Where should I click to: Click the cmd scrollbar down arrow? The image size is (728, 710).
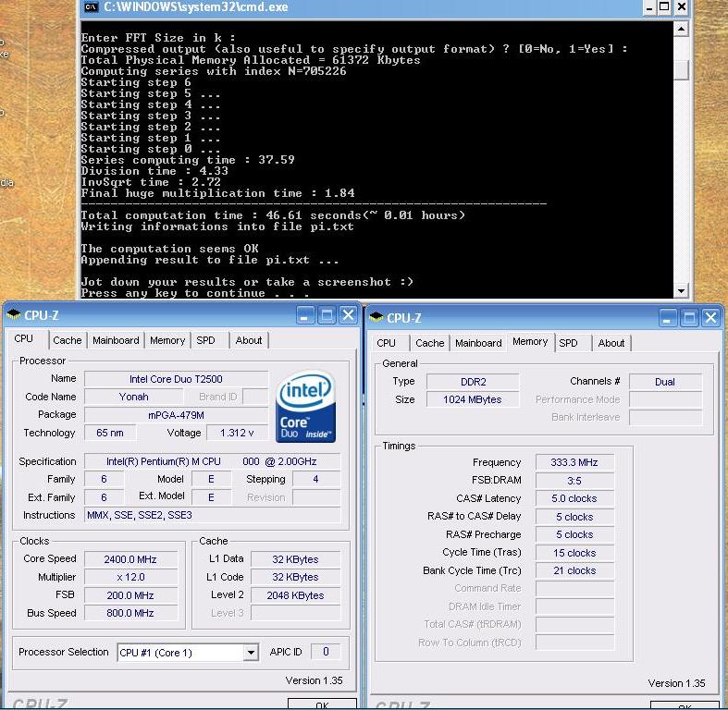tap(681, 291)
